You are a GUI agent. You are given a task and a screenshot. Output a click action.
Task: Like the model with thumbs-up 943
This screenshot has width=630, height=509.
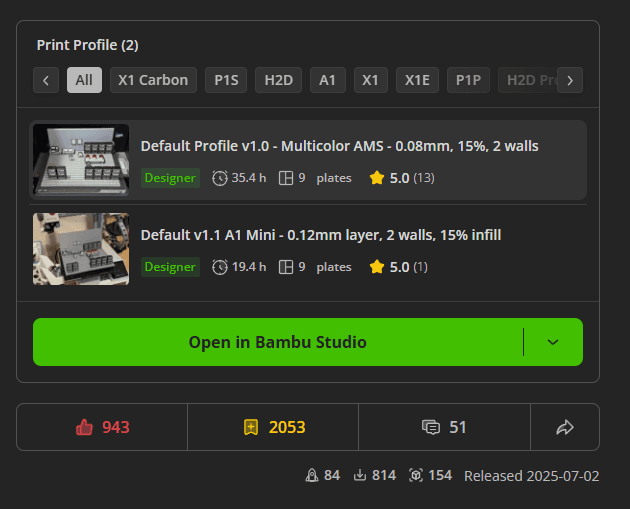[x=102, y=427]
